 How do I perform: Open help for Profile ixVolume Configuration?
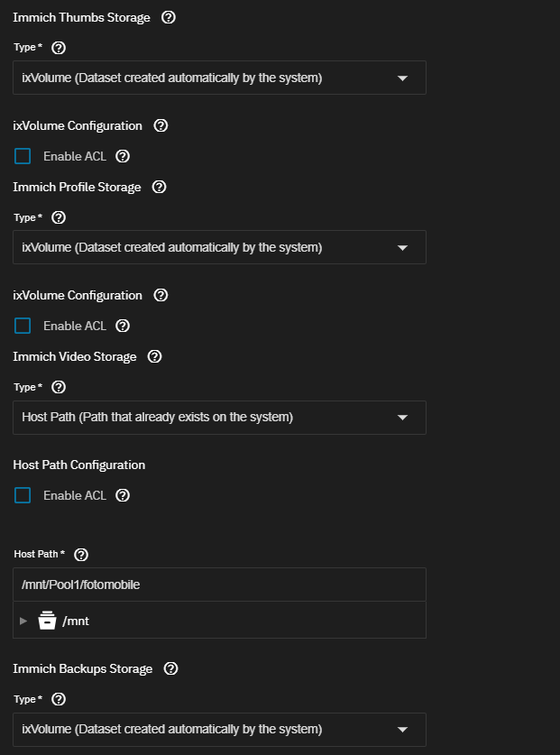click(x=161, y=295)
